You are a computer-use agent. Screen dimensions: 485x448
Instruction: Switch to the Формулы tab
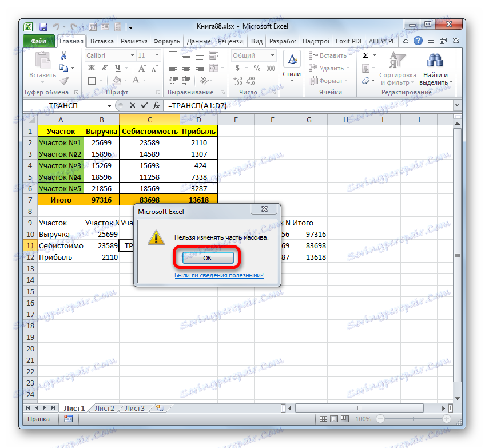point(167,41)
